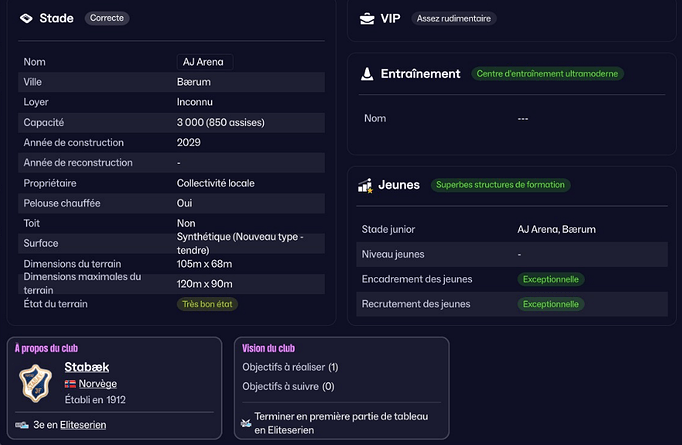The width and height of the screenshot is (682, 445).
Task: Select Centre d'entraînement ultramoderne badge
Action: click(x=548, y=73)
